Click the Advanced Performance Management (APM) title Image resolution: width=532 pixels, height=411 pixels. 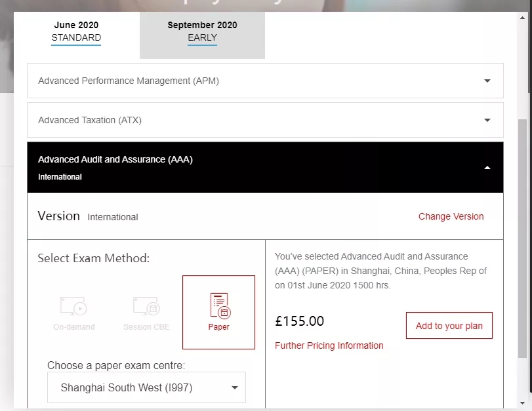tap(129, 81)
